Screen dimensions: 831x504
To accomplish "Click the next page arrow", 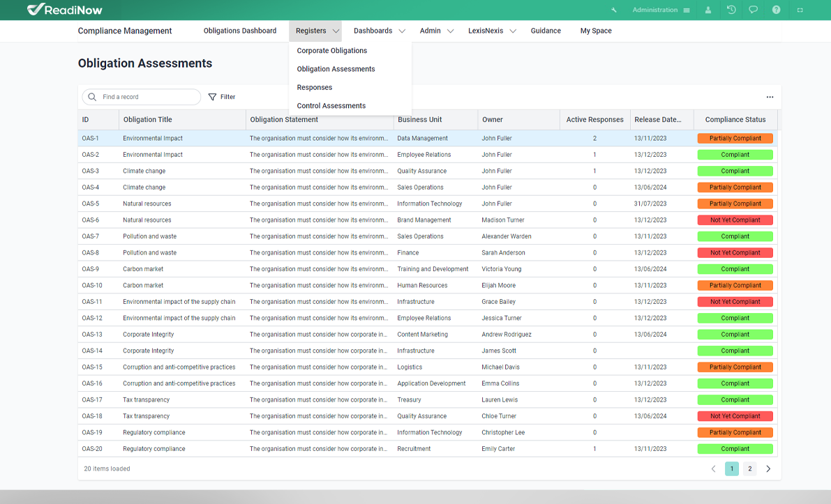I will point(768,469).
